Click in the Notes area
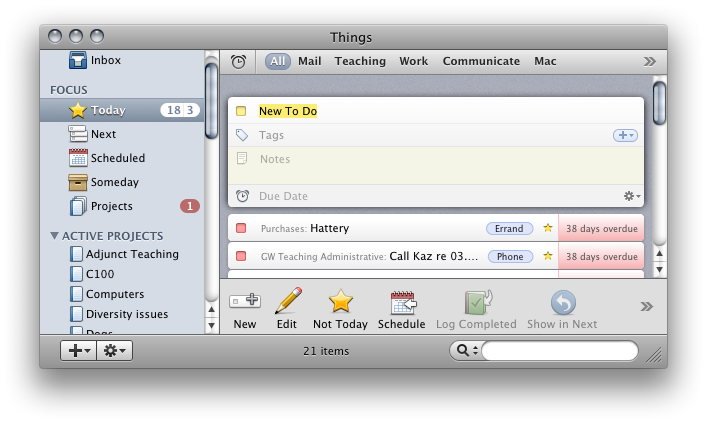Screen dimensions: 707x423 436,165
